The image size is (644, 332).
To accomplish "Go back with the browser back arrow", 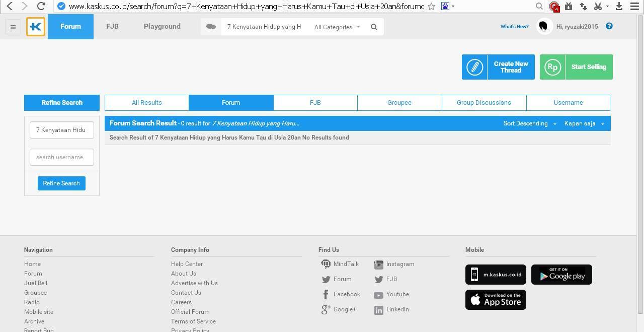I will coord(10,6).
